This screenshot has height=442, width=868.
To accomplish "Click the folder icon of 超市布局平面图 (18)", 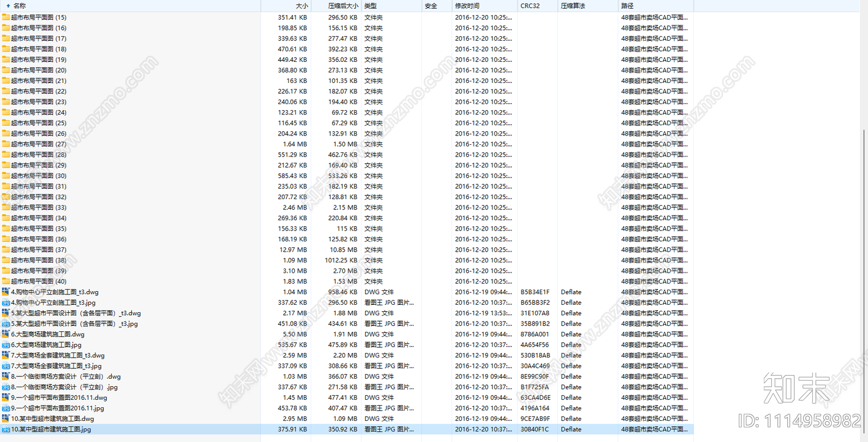I will (6, 49).
